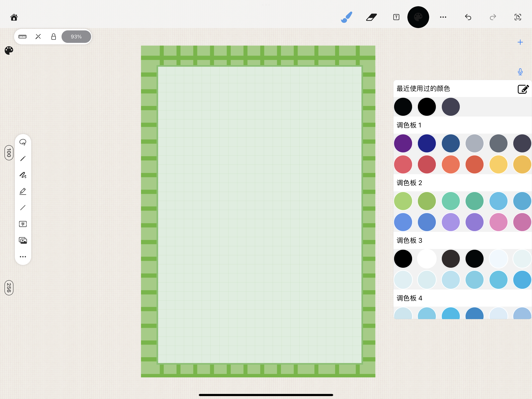Toggle the microphone recording icon

point(520,72)
